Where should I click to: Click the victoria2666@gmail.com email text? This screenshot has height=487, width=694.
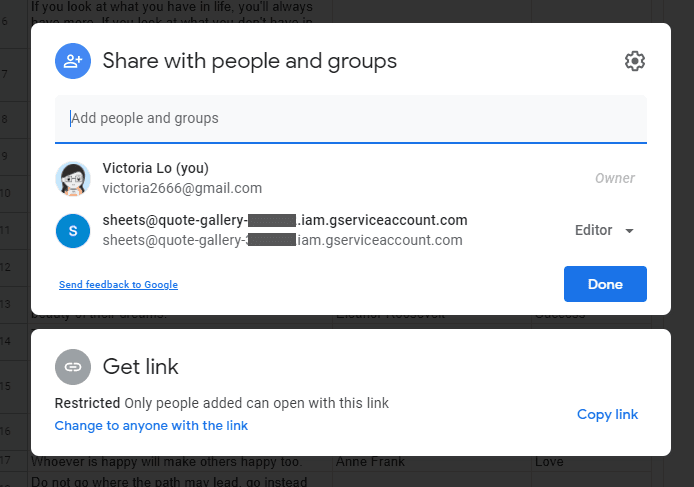click(182, 188)
